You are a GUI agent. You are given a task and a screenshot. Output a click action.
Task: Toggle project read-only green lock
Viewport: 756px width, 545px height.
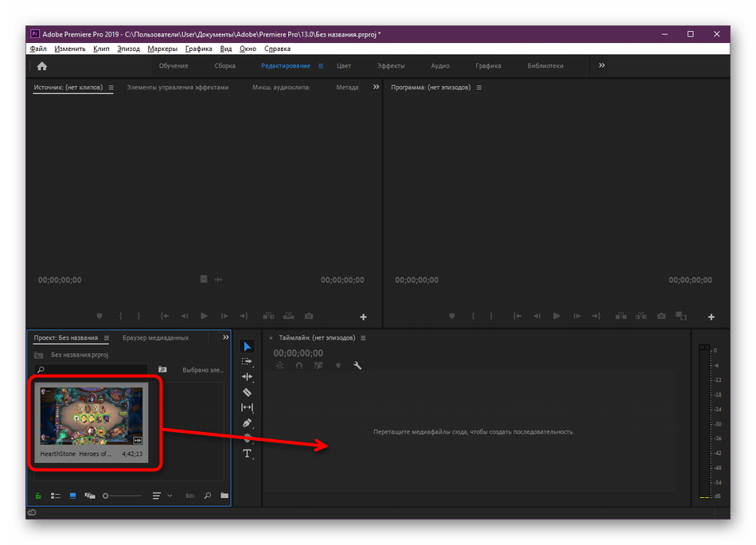[37, 496]
